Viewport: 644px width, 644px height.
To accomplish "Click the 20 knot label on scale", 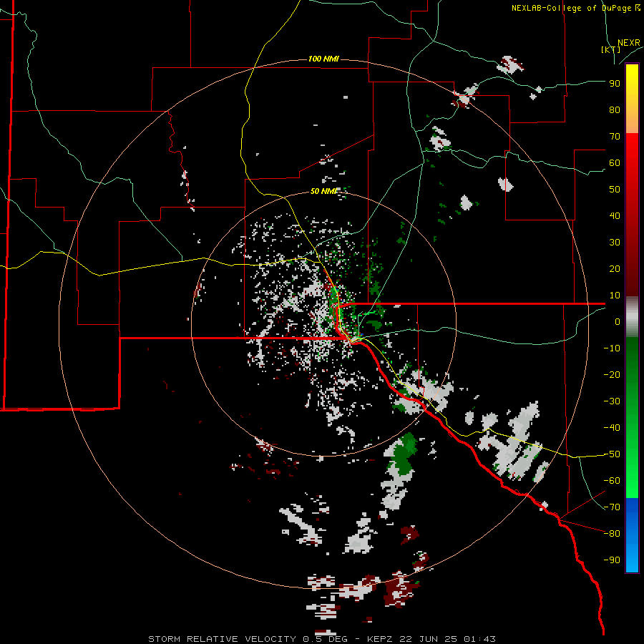I will pyautogui.click(x=615, y=269).
